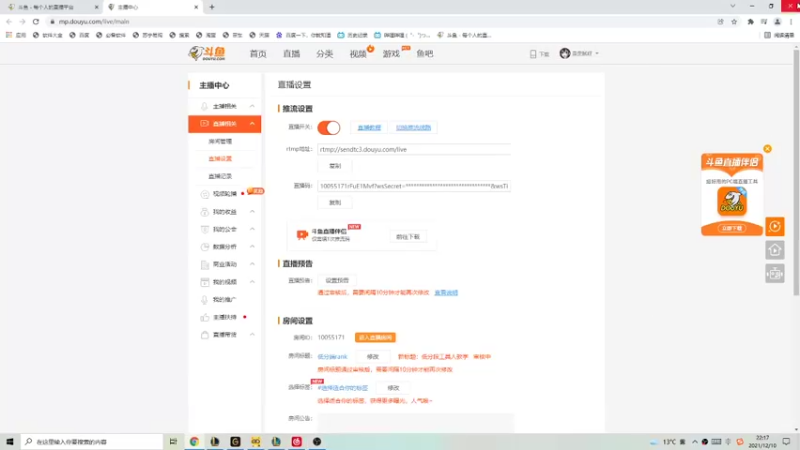Screen dimensions: 800x450
Task: Click the Windows taskbar search box
Action: (x=92, y=441)
